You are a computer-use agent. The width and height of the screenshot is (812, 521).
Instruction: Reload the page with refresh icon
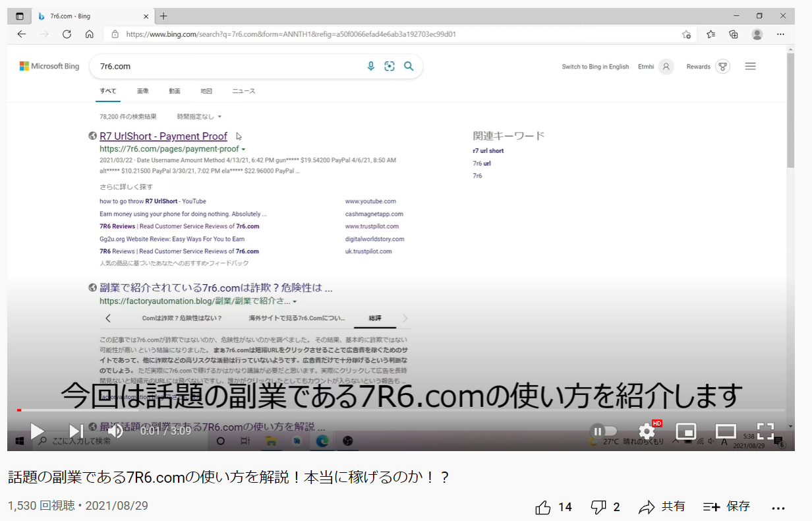(67, 34)
